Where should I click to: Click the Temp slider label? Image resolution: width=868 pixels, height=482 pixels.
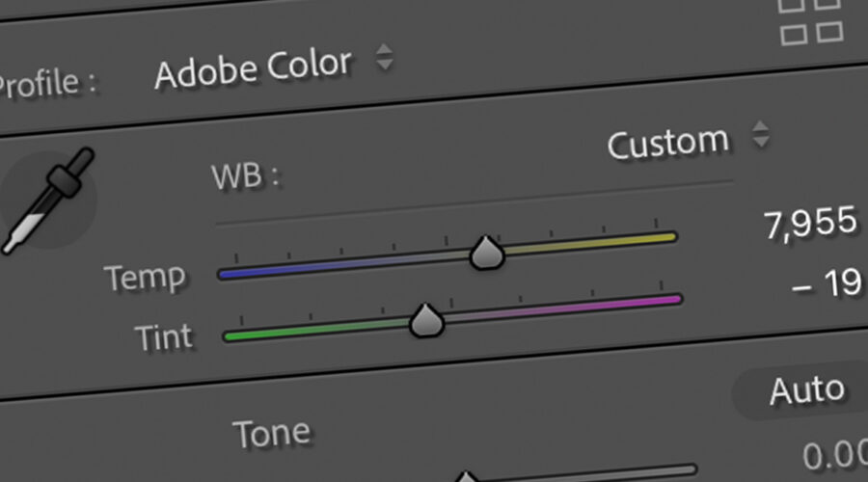pos(147,279)
